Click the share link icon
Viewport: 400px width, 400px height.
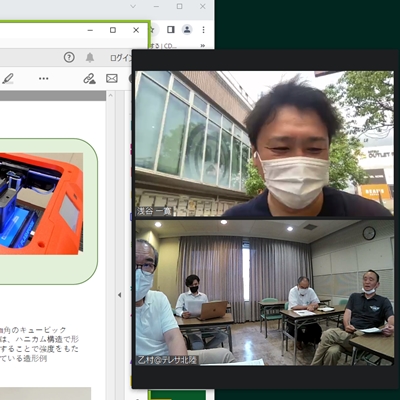(x=89, y=79)
